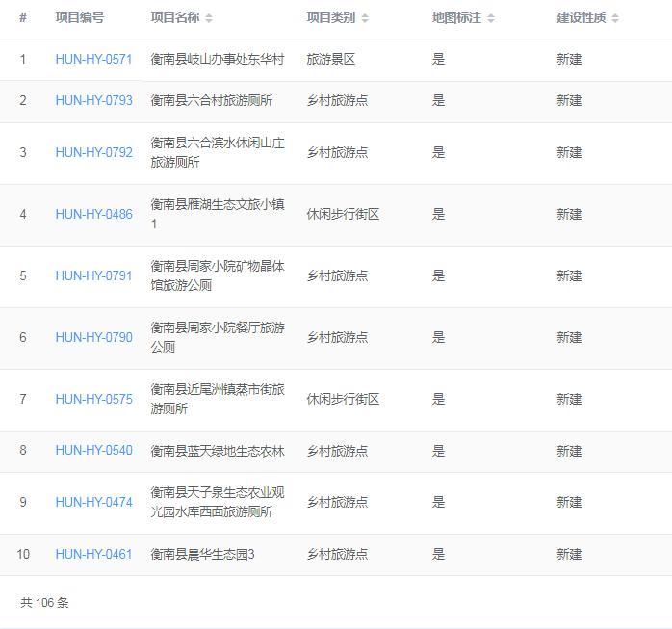Follow the HUN-HY-0792 project link

coord(93,152)
